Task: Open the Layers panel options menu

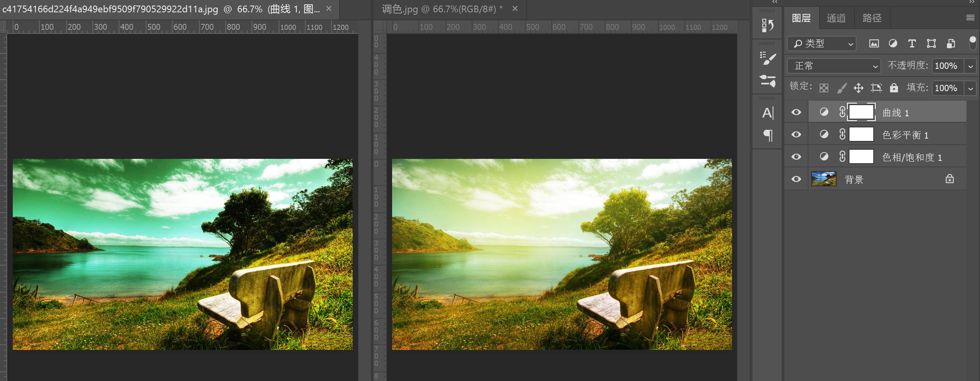Action: tap(970, 18)
